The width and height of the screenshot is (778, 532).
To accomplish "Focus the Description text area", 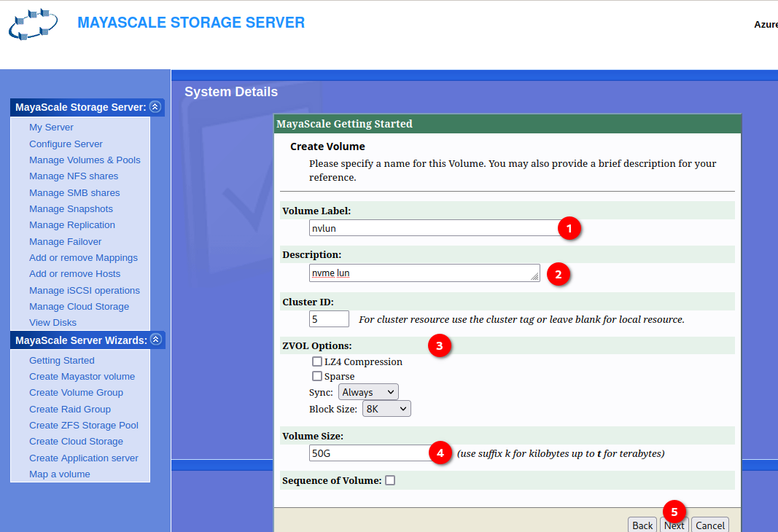I will 423,273.
